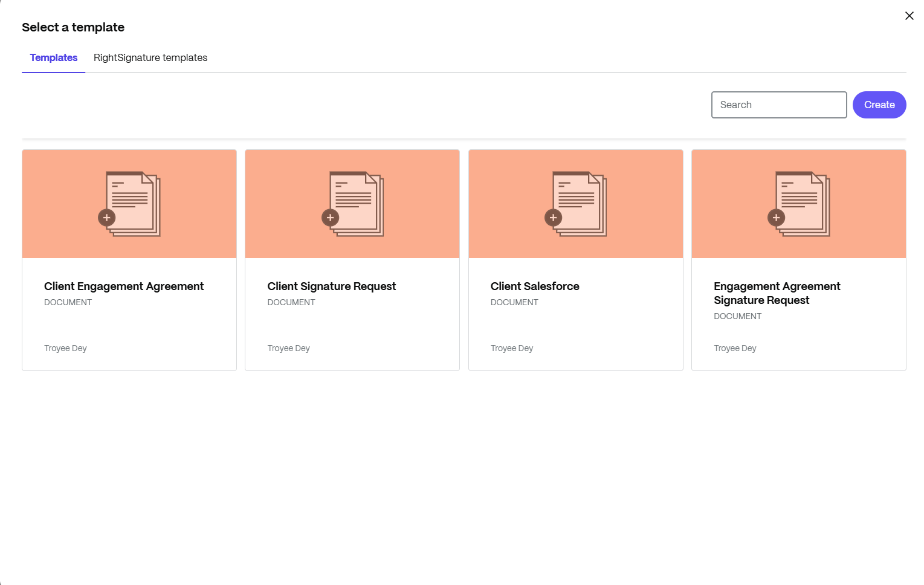Open the RightSignature templates tab
Screen dimensions: 924x585
tap(150, 58)
